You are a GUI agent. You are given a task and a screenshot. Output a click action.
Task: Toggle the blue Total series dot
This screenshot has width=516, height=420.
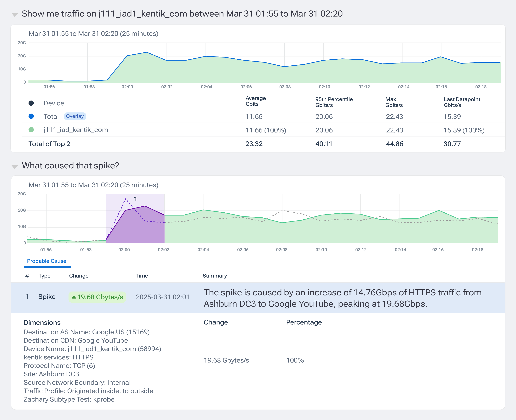tap(31, 116)
